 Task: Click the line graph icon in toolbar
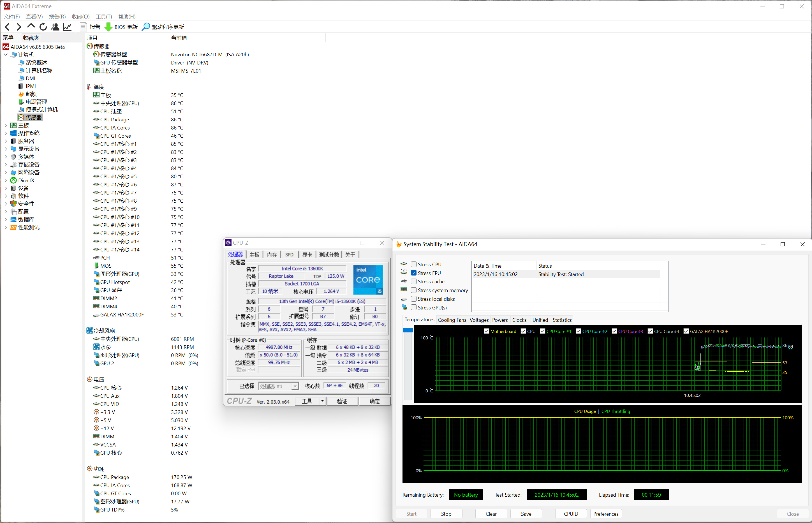coord(67,27)
